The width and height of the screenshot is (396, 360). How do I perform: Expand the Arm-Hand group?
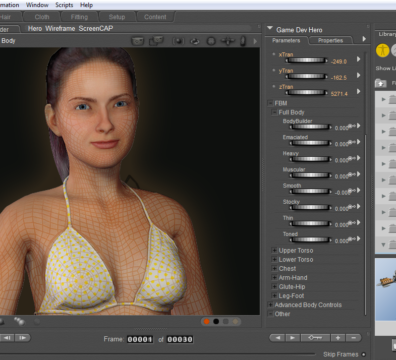tap(274, 277)
